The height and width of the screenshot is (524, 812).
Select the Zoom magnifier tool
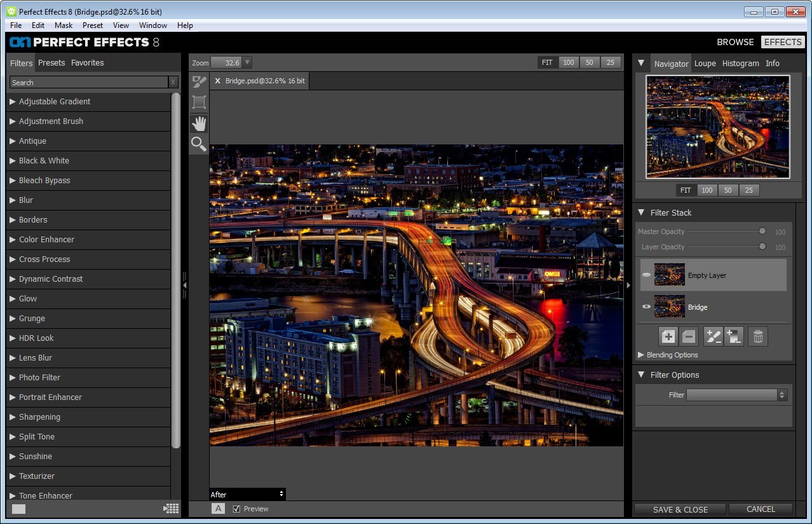point(199,144)
